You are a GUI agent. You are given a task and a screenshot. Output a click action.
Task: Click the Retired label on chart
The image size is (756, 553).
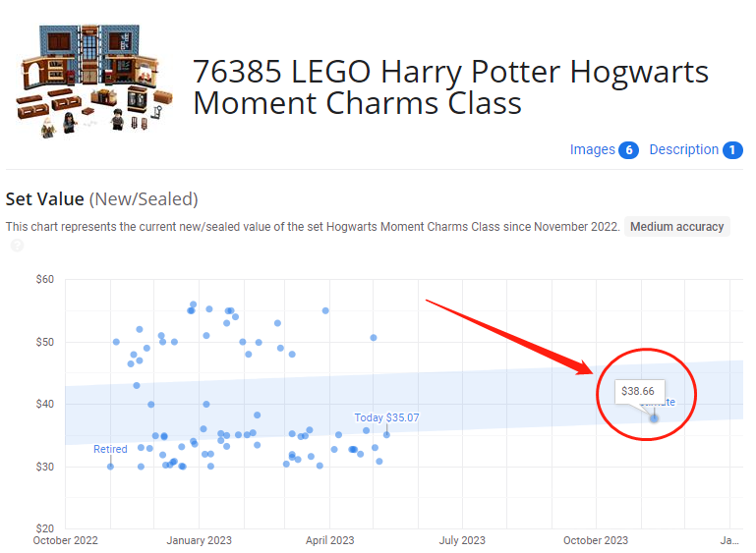point(110,449)
